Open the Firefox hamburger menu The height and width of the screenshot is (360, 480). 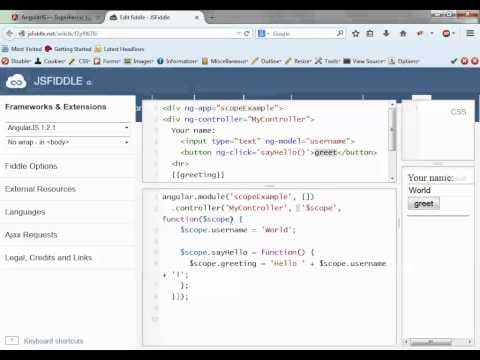[470, 33]
